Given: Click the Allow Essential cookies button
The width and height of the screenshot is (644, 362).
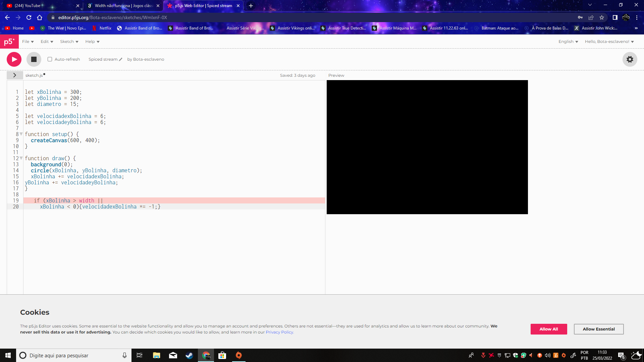Looking at the screenshot, I should click(x=599, y=329).
